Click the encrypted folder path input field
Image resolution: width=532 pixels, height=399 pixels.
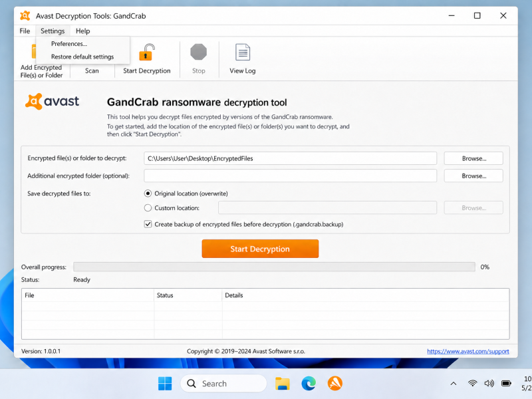pos(290,158)
